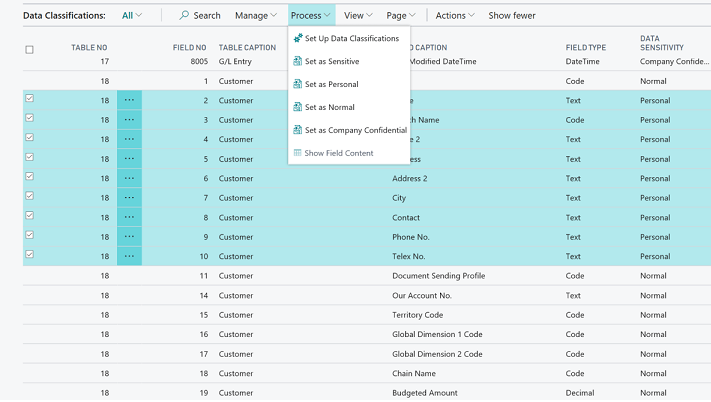
Task: Sort by Field Type column header
Action: [585, 48]
